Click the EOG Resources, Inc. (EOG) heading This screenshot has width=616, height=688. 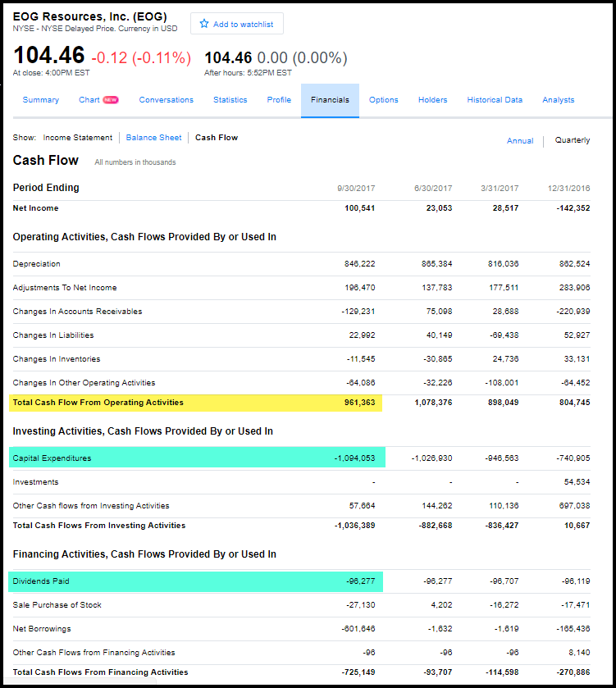tap(90, 16)
